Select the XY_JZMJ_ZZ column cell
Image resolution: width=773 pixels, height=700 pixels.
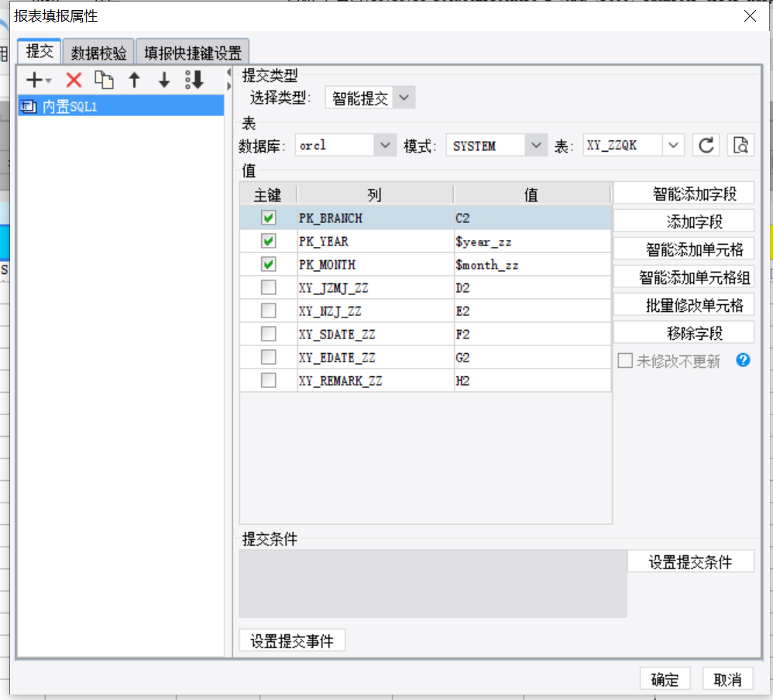[x=375, y=287]
